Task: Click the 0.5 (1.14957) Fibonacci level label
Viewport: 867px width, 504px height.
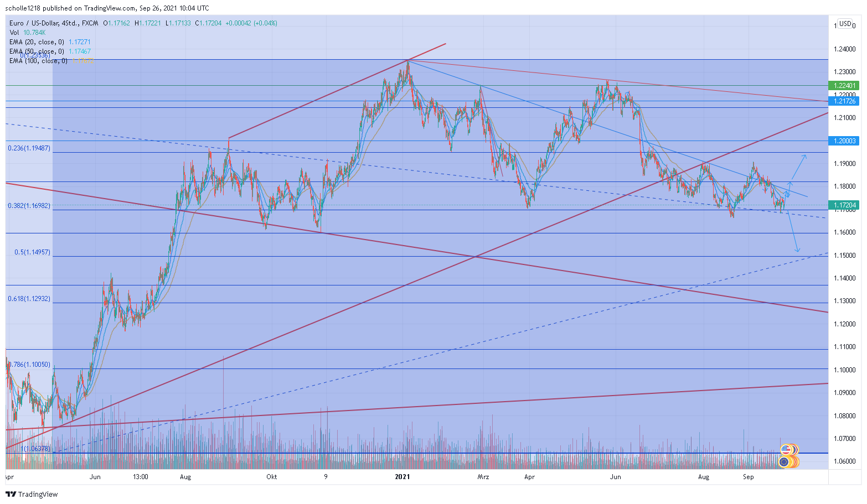Action: tap(31, 252)
